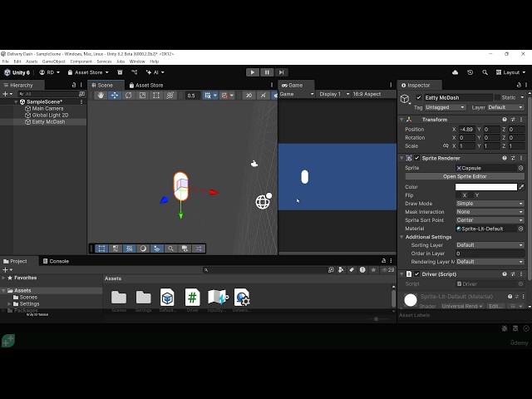Open the Unity 6 logo menu
Screen dimensions: 532x399
pyautogui.click(x=17, y=72)
